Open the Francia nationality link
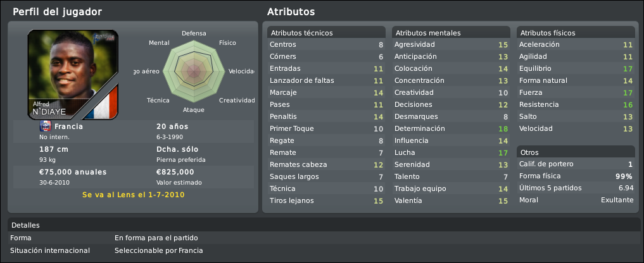 click(x=68, y=126)
